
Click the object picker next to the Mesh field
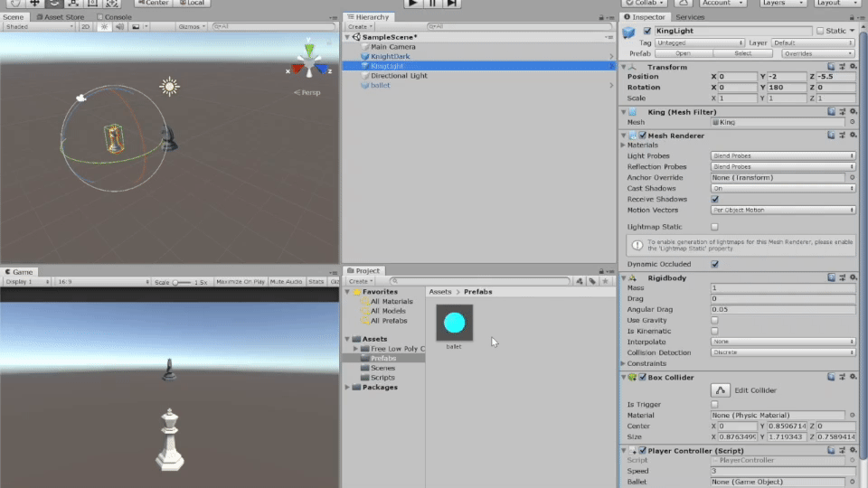(x=852, y=122)
